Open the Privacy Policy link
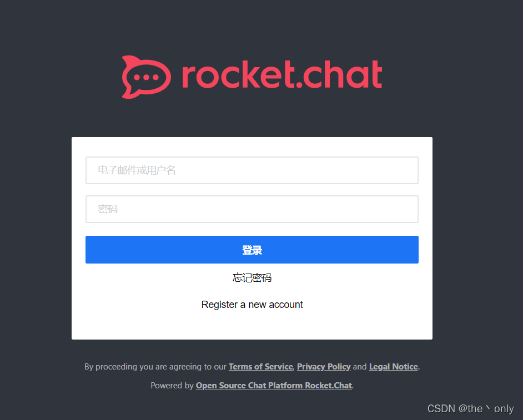This screenshot has height=420, width=523. pyautogui.click(x=324, y=367)
